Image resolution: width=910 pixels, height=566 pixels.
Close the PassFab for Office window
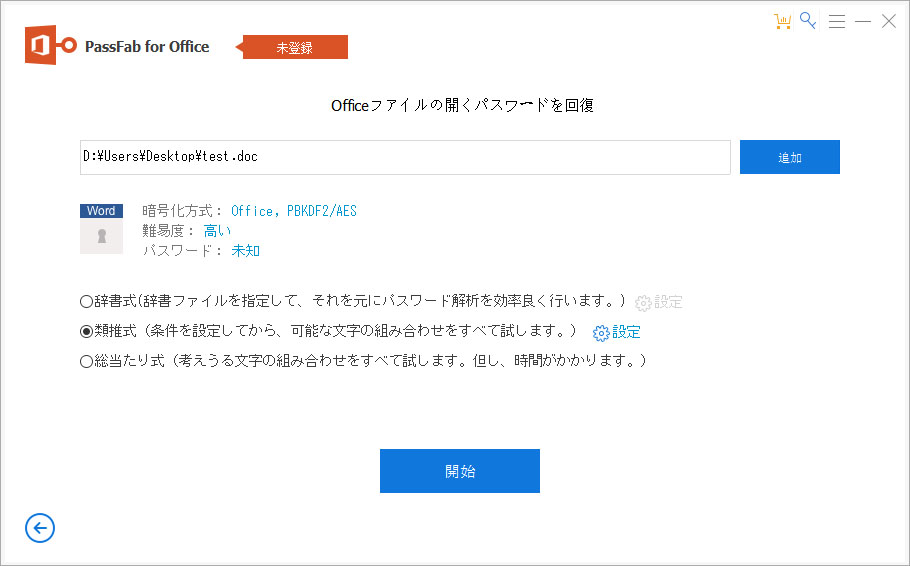point(888,21)
